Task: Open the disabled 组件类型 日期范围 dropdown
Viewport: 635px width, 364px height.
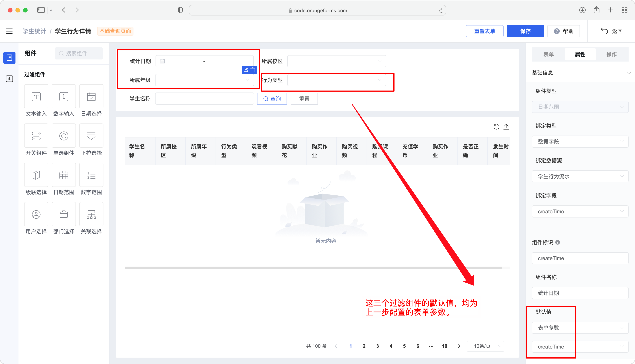Action: click(x=580, y=107)
